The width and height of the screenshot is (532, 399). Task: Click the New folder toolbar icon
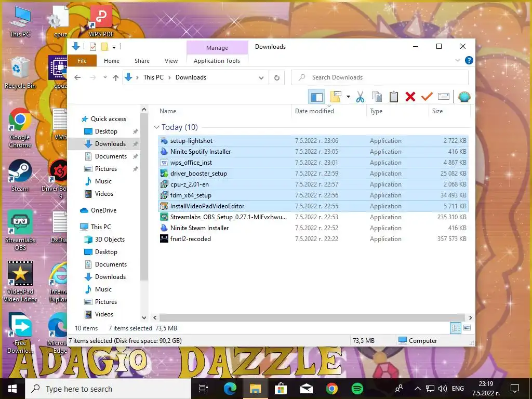pyautogui.click(x=336, y=97)
